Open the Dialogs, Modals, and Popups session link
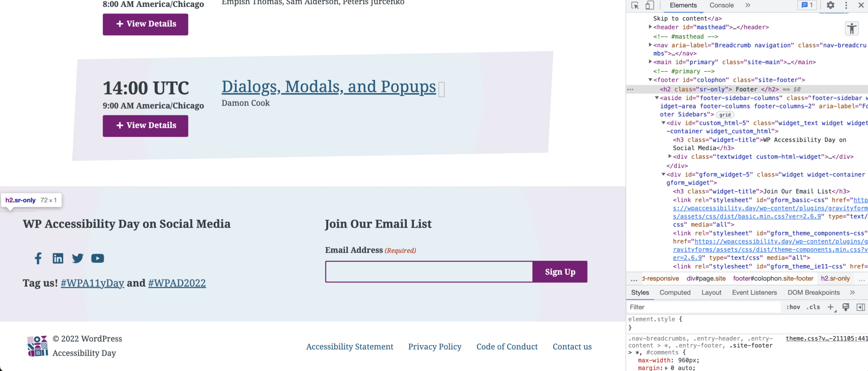 [328, 87]
